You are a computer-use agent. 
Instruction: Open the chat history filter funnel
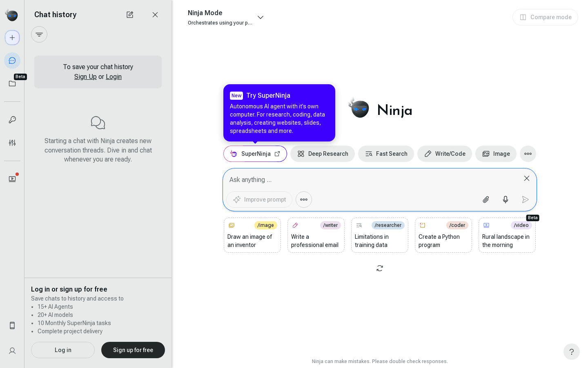click(39, 34)
